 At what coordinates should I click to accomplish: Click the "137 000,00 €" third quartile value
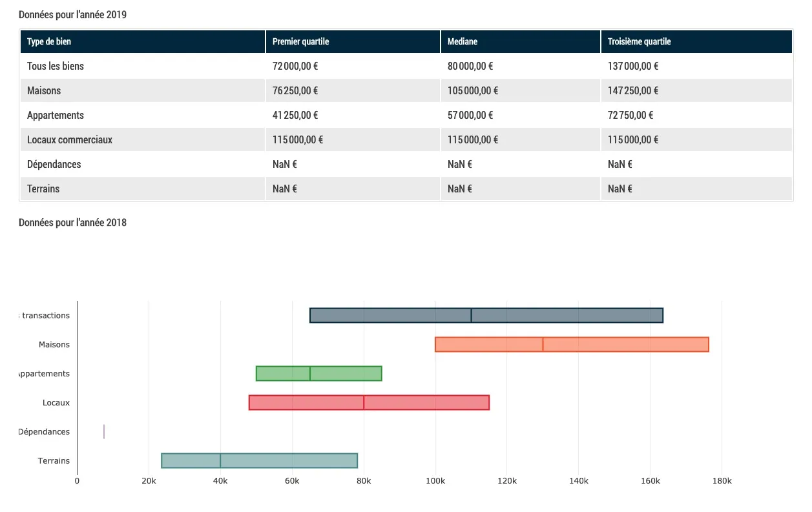click(x=633, y=66)
